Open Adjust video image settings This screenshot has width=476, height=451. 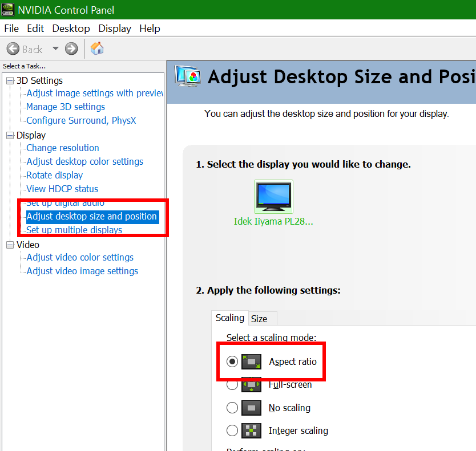pos(82,271)
